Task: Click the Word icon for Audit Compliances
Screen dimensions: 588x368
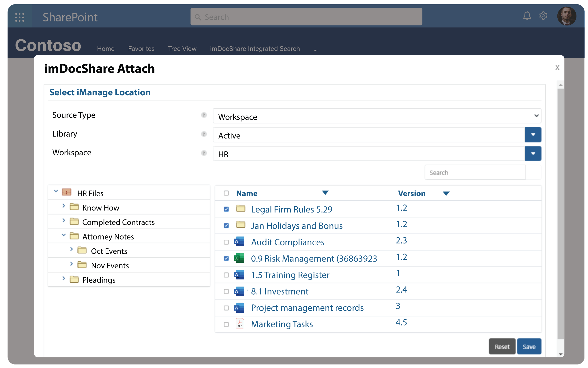Action: [239, 241]
